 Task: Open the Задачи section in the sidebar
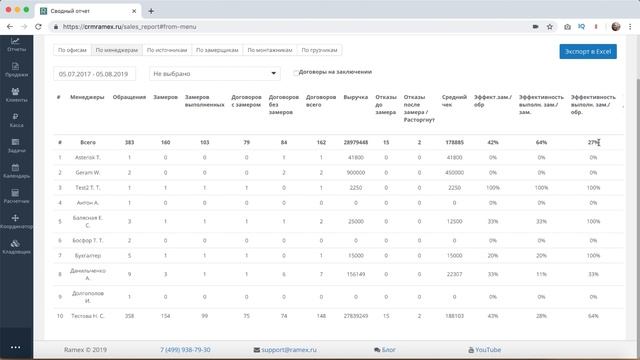pos(16,146)
